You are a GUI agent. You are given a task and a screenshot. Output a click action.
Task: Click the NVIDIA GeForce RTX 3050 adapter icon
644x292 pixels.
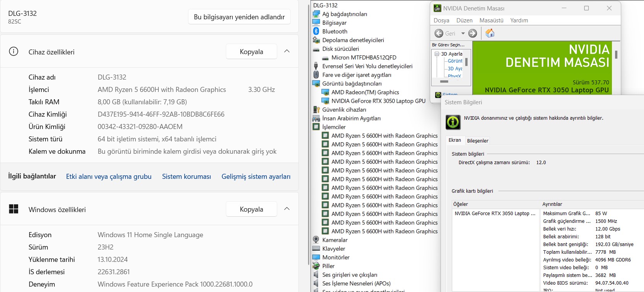tap(325, 101)
